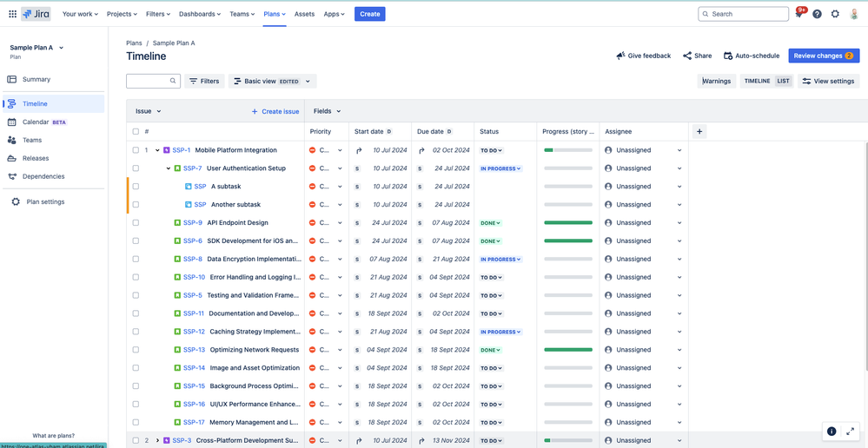Click the help question mark icon

(x=817, y=14)
